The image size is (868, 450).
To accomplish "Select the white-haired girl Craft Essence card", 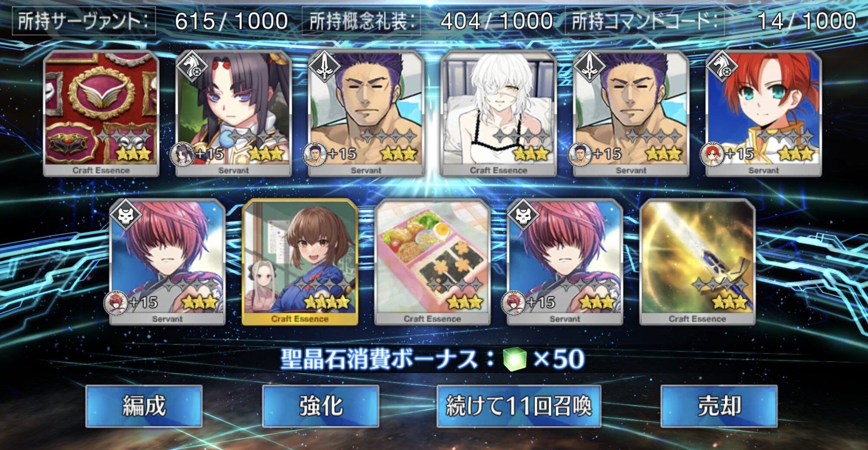I will (499, 114).
